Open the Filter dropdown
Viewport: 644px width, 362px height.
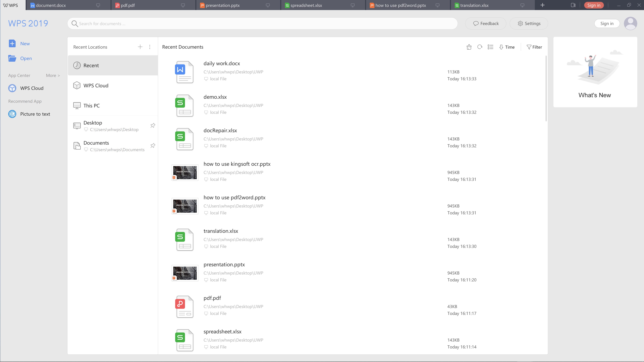pyautogui.click(x=534, y=47)
